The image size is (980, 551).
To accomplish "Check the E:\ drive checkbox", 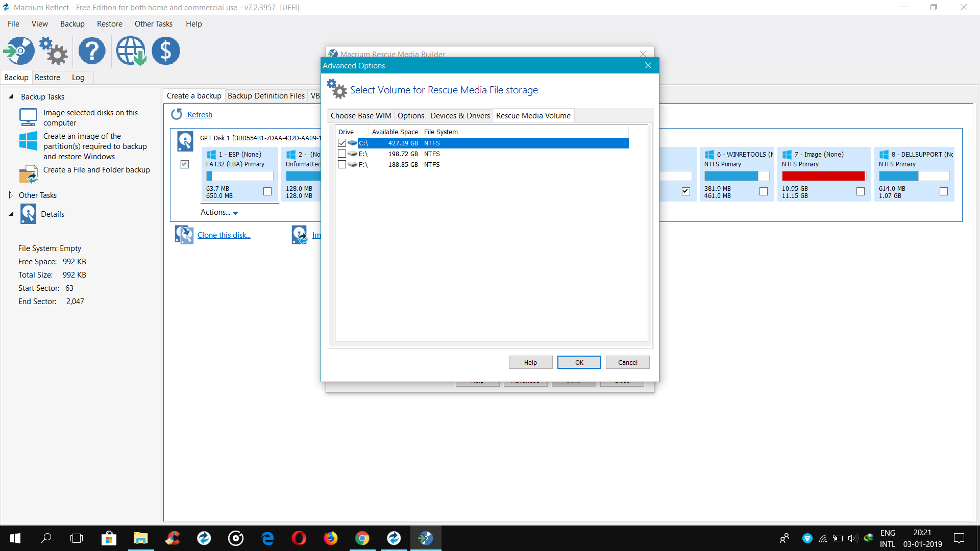I will point(342,154).
